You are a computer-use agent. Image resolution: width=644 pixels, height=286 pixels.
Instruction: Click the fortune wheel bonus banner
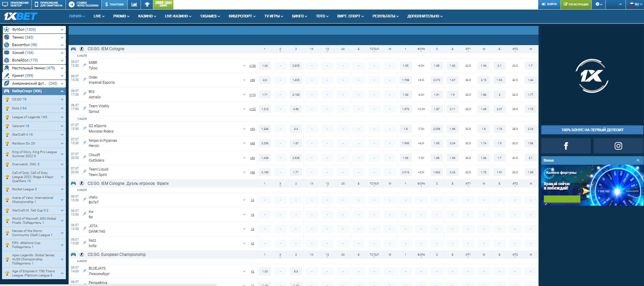pos(592,186)
